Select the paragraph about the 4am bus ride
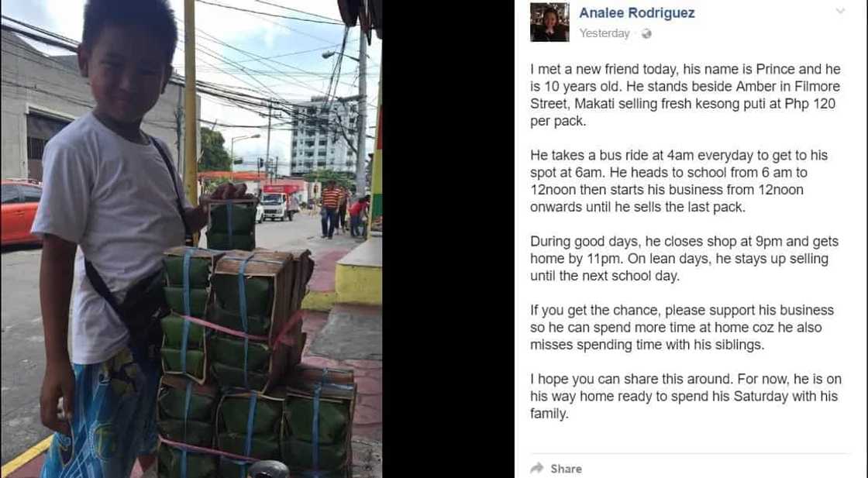The height and width of the screenshot is (478, 868). tap(679, 181)
